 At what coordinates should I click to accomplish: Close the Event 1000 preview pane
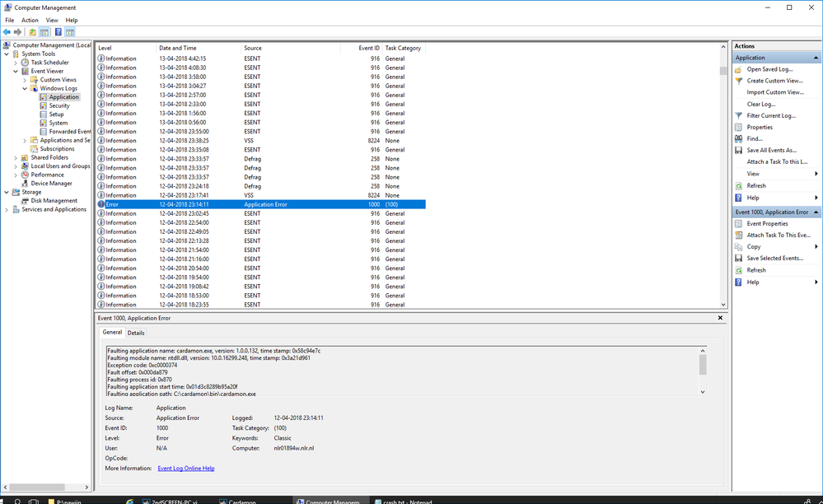[720, 318]
